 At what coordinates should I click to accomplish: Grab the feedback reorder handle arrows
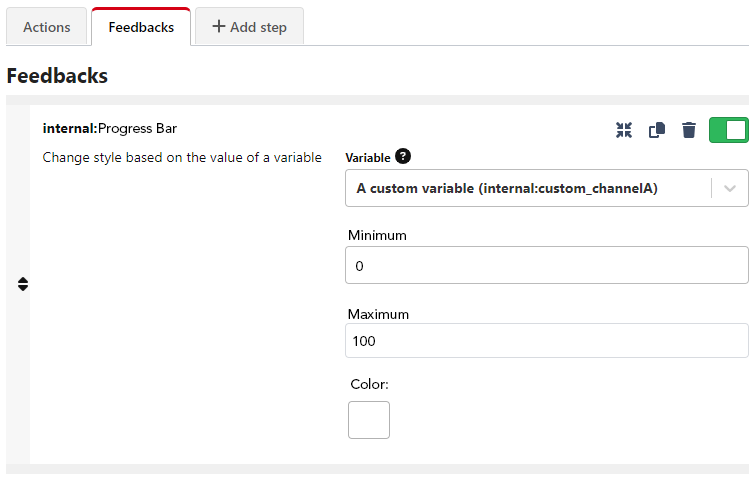tap(23, 284)
